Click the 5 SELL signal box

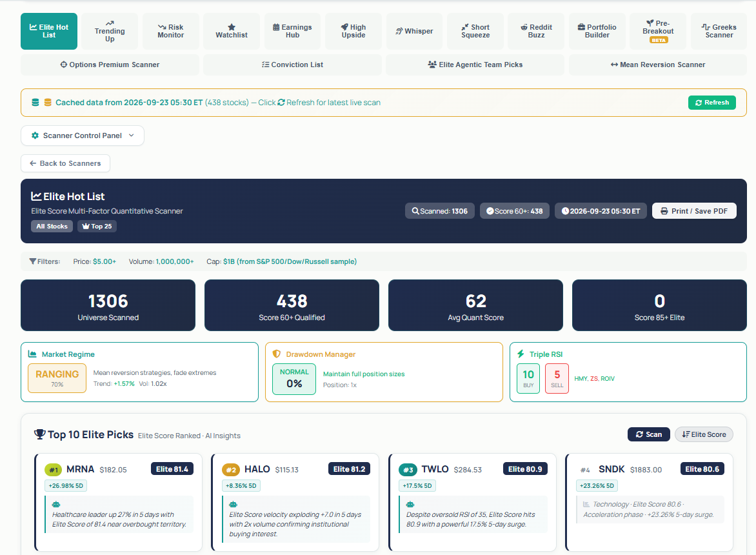(557, 379)
